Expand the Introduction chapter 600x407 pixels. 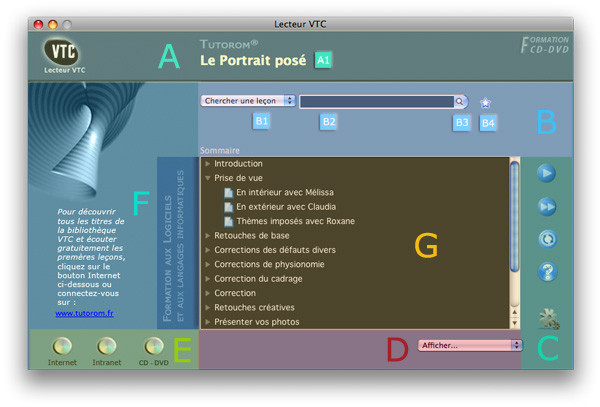tap(207, 164)
